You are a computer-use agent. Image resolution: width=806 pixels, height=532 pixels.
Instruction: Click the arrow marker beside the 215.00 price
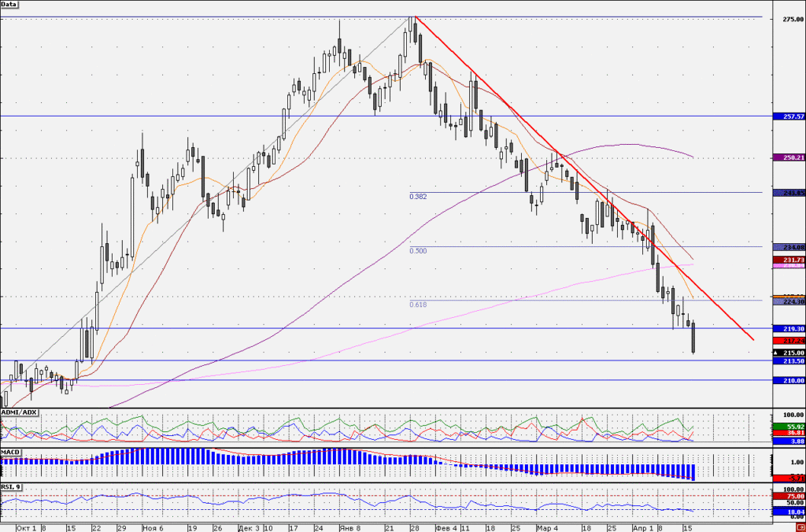coord(775,353)
